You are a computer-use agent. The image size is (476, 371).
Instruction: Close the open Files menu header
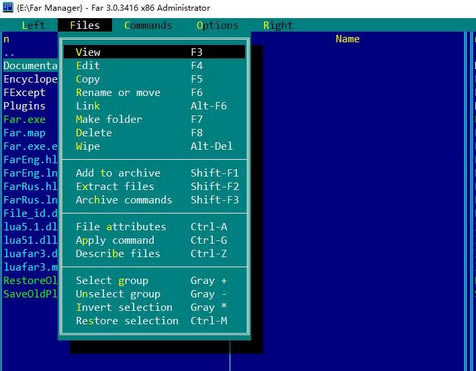pos(85,25)
